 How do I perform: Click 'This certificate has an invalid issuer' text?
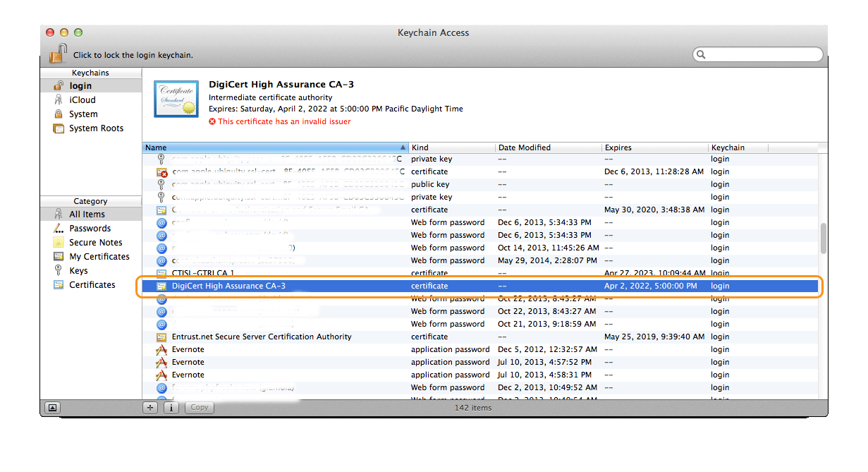tap(284, 121)
